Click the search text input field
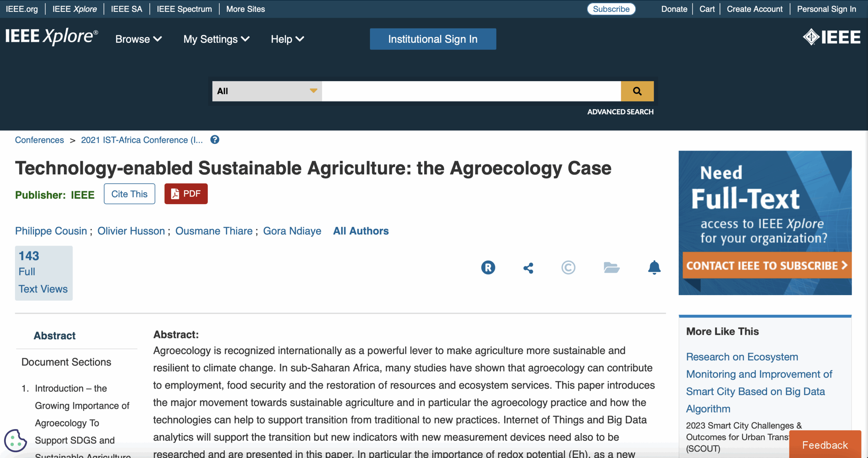Screen dimensions: 868x458 471,91
